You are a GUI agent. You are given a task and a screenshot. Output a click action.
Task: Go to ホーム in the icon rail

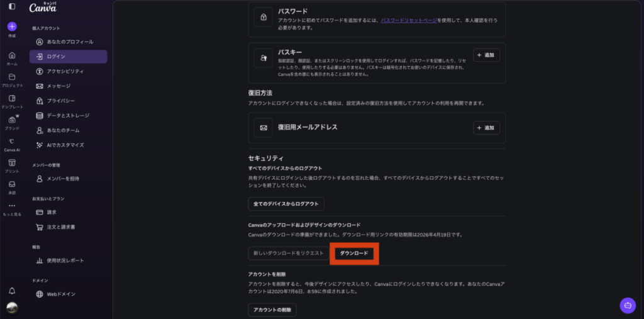point(12,55)
